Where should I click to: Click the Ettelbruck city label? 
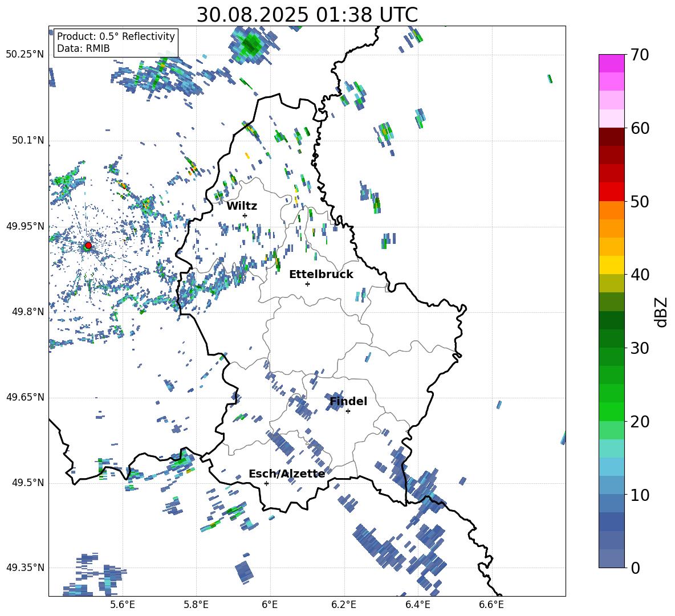pos(321,275)
